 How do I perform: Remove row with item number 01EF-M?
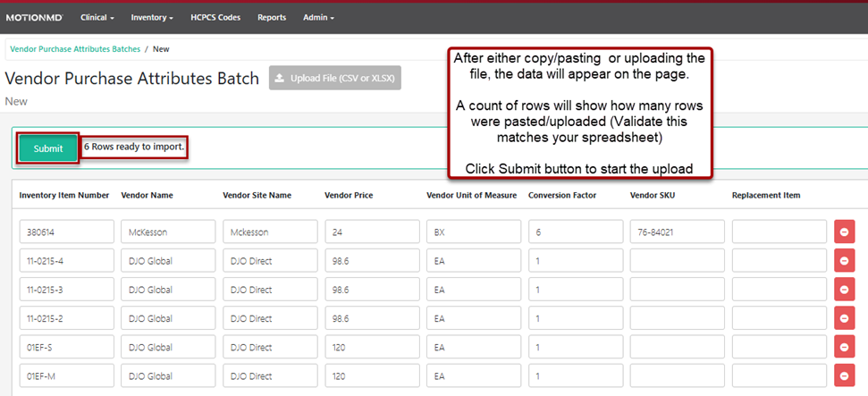(844, 376)
